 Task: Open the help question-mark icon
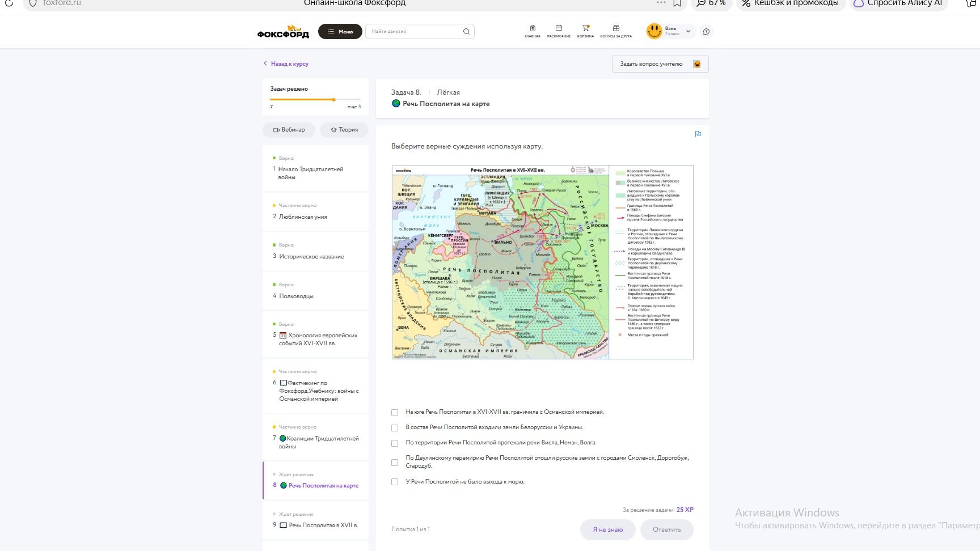click(706, 32)
